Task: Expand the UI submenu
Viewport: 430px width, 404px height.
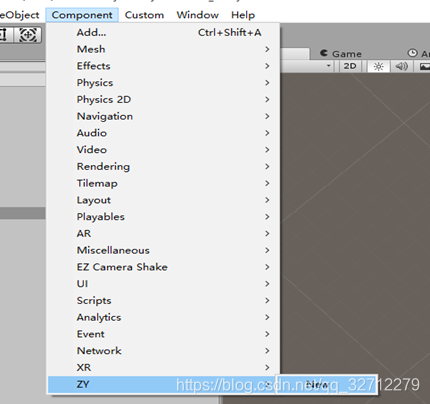Action: point(163,284)
